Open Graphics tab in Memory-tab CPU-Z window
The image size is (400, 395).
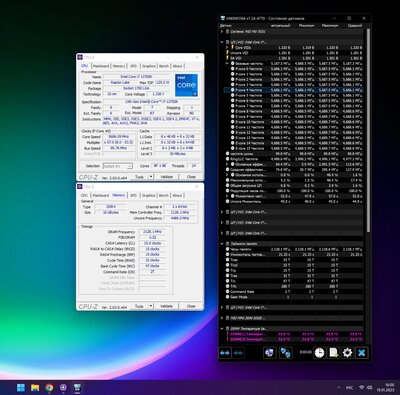pyautogui.click(x=149, y=195)
